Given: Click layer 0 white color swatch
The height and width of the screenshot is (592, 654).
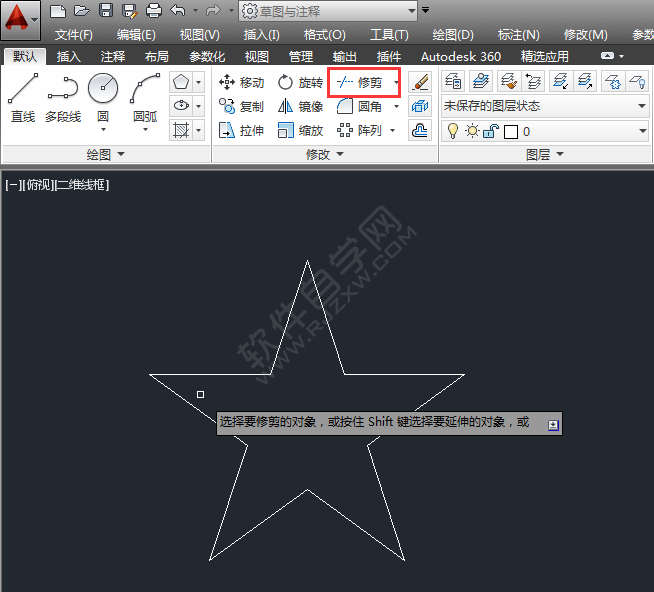Looking at the screenshot, I should [x=511, y=132].
